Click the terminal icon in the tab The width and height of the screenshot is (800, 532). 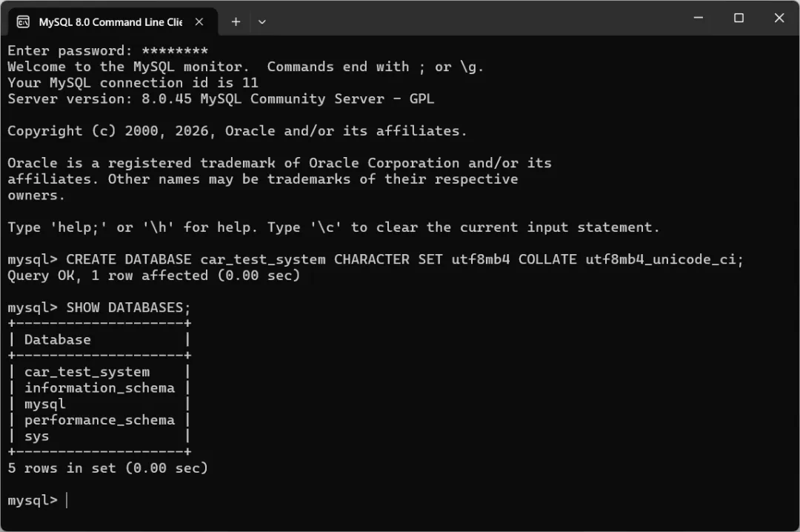pyautogui.click(x=23, y=21)
